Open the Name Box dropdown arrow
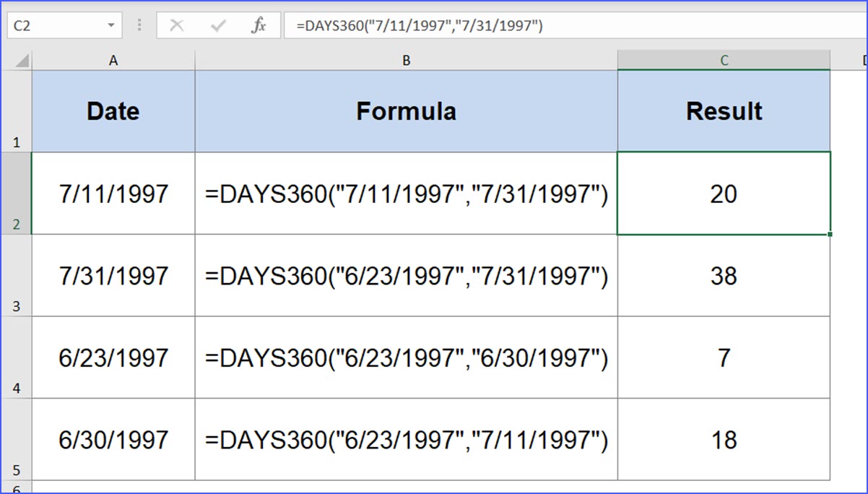868x494 pixels. pyautogui.click(x=111, y=25)
